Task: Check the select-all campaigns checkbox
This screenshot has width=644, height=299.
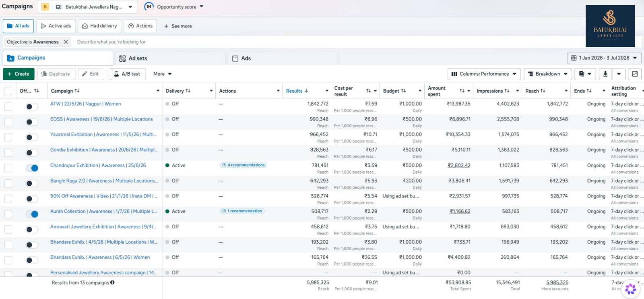Action: (8, 91)
